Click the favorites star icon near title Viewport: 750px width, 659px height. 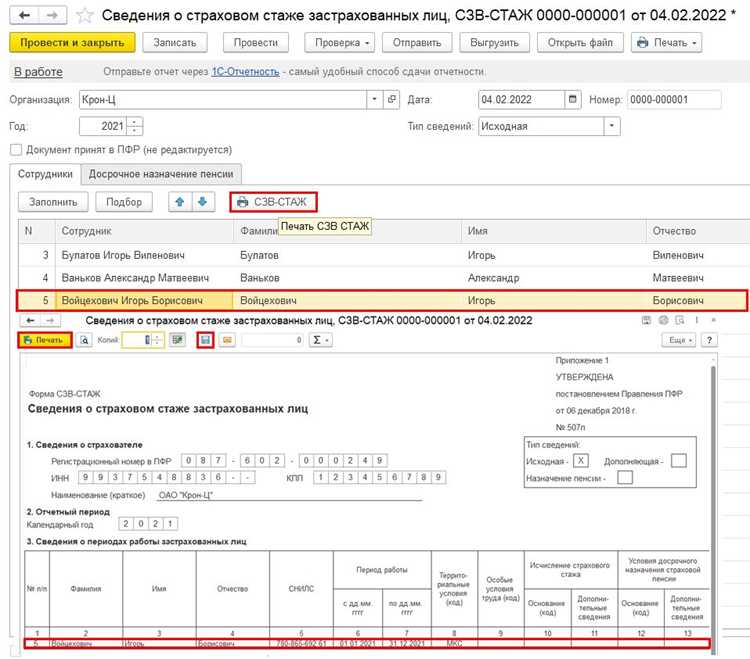click(84, 15)
